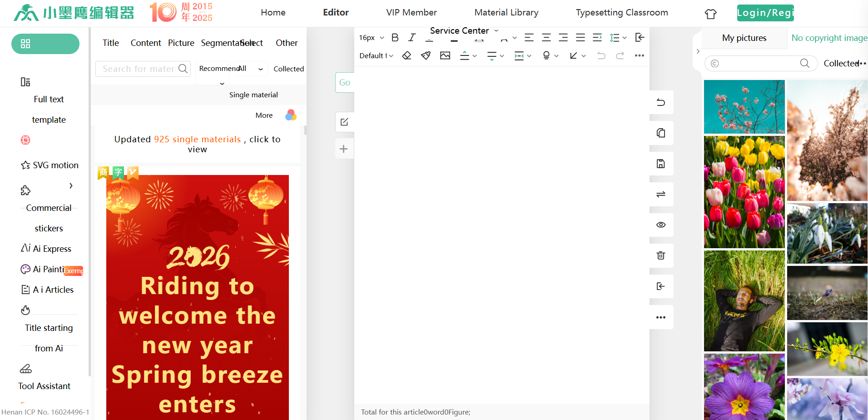Switch to the Content tab

(x=146, y=43)
